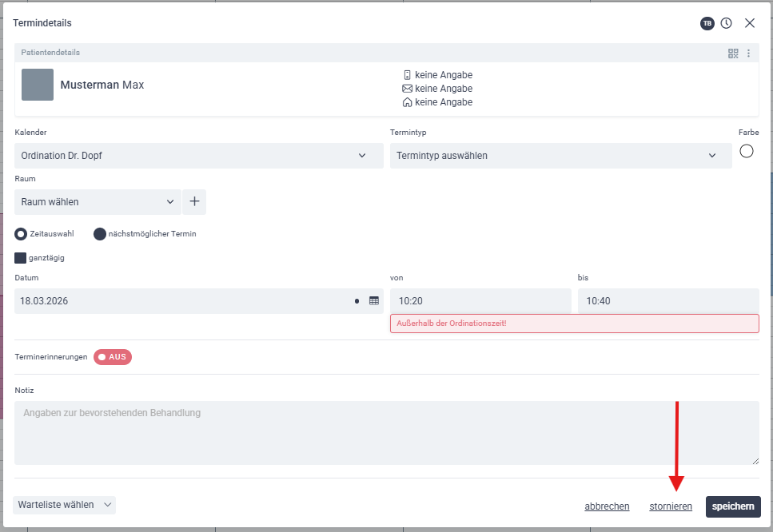Viewport: 773px width, 532px height.
Task: Click the patient QR code icon
Action: tap(733, 53)
